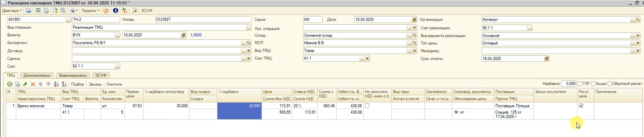The image size is (644, 137).
Task: Move the row down with the arrow icon
Action: pyautogui.click(x=48, y=84)
